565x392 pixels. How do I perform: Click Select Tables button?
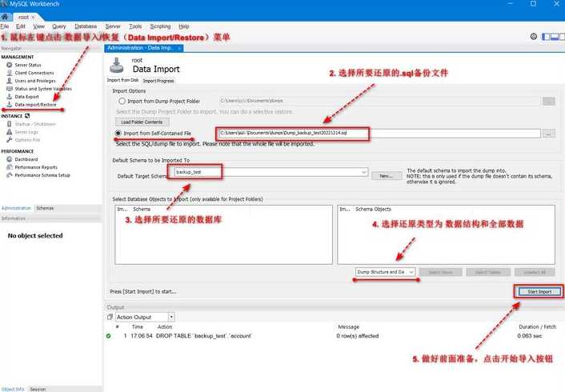(x=488, y=272)
